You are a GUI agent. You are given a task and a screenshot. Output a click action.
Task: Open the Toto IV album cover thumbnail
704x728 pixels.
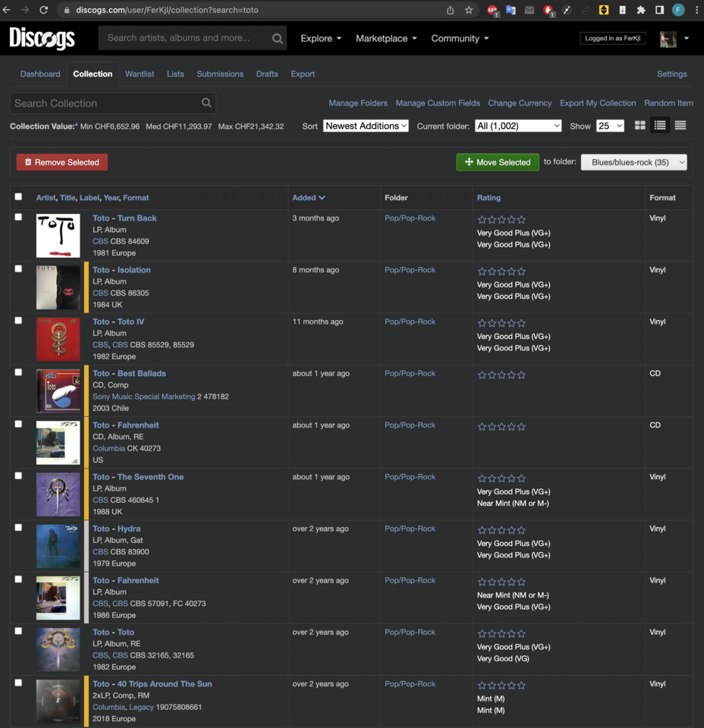[x=58, y=340]
